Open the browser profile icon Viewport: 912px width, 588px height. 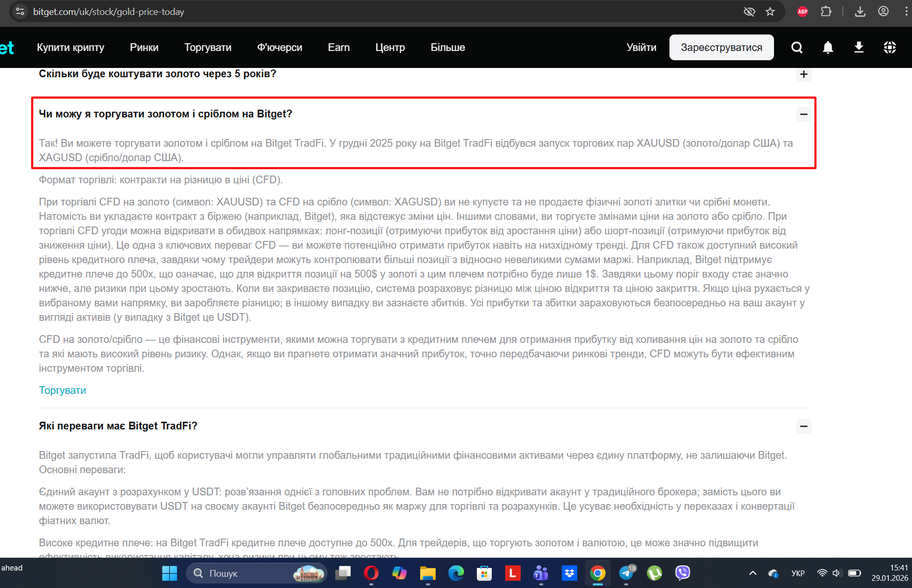[883, 11]
